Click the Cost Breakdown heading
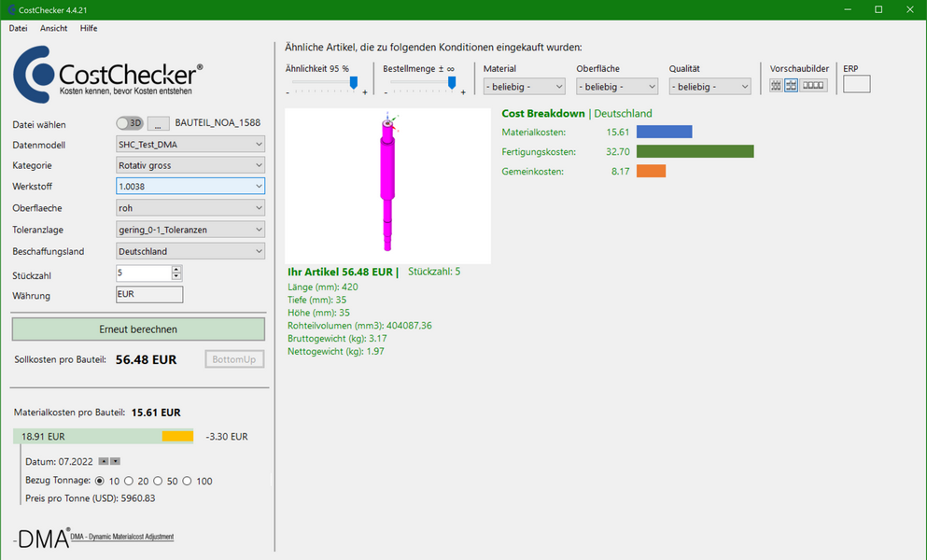The image size is (927, 560). [x=542, y=114]
